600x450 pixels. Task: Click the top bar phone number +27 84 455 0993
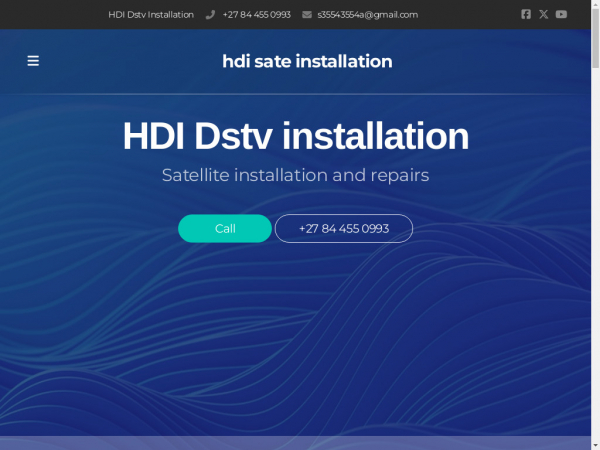pyautogui.click(x=257, y=15)
